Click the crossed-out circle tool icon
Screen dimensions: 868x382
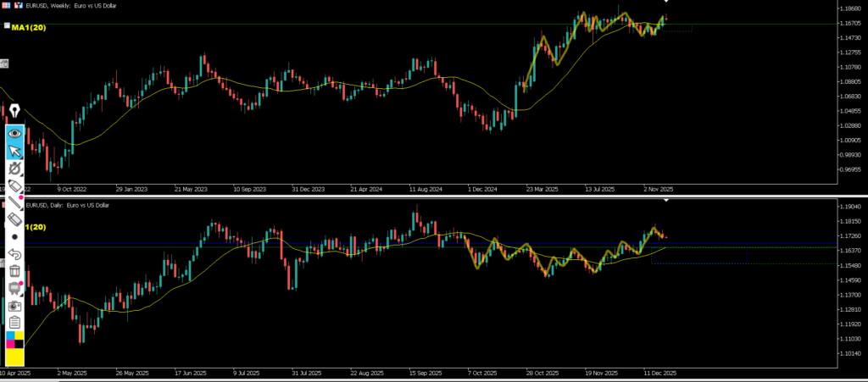14,169
